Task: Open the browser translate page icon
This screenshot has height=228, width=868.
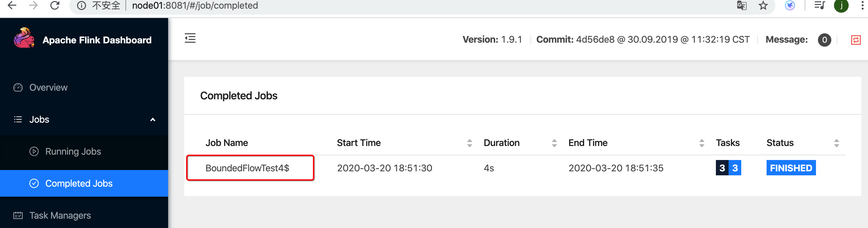Action: [x=742, y=5]
